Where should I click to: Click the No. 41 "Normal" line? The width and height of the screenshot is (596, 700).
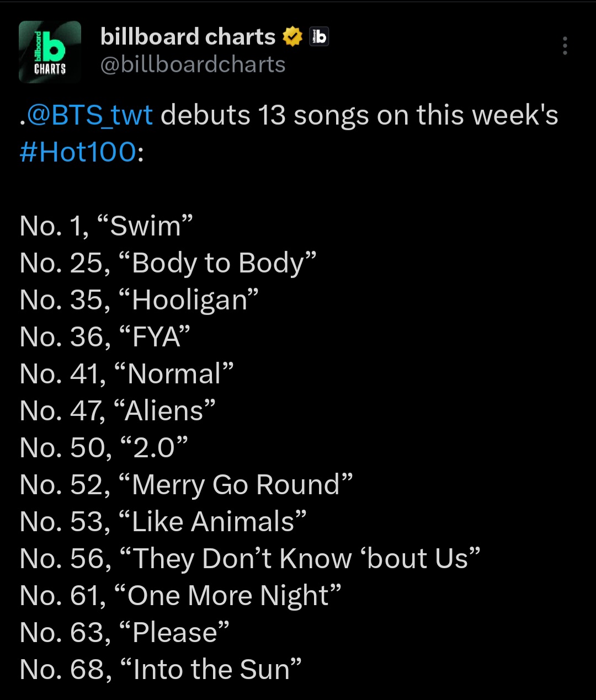click(127, 374)
